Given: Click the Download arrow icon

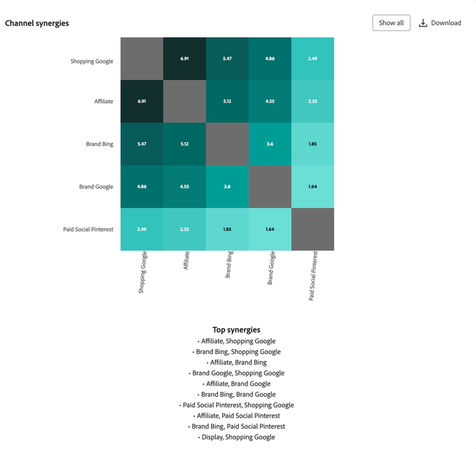Looking at the screenshot, I should point(423,23).
